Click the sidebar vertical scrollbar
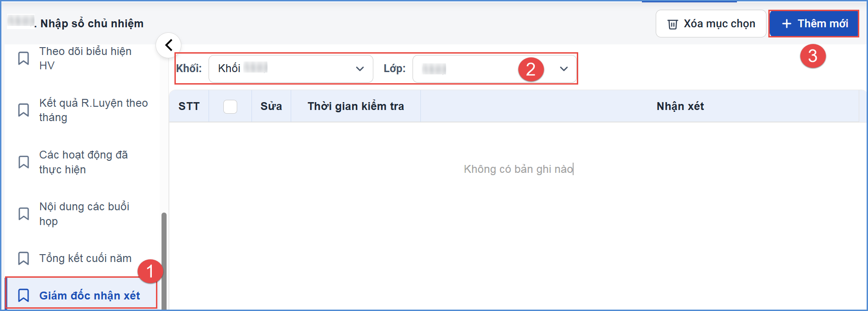 (x=164, y=261)
